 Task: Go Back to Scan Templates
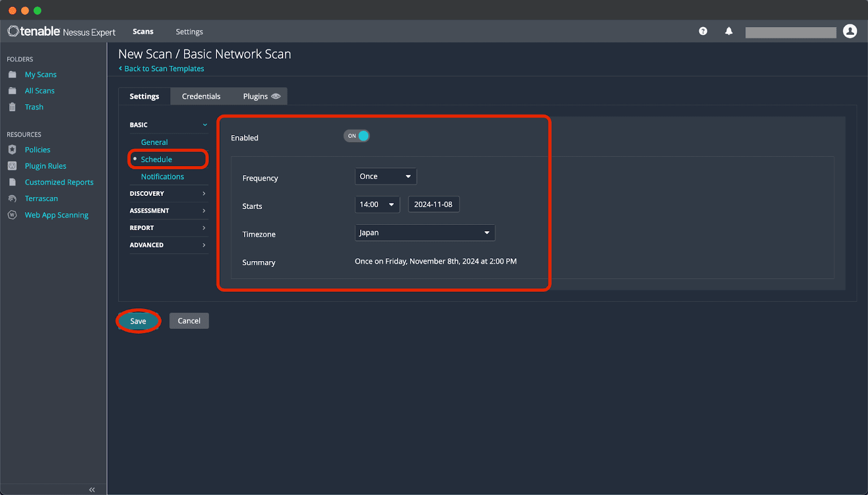(x=162, y=69)
